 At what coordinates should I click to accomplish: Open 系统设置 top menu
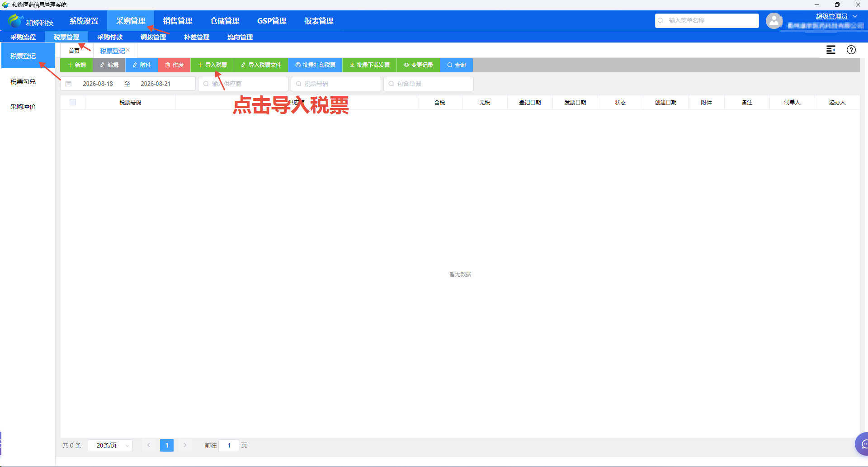(x=84, y=21)
